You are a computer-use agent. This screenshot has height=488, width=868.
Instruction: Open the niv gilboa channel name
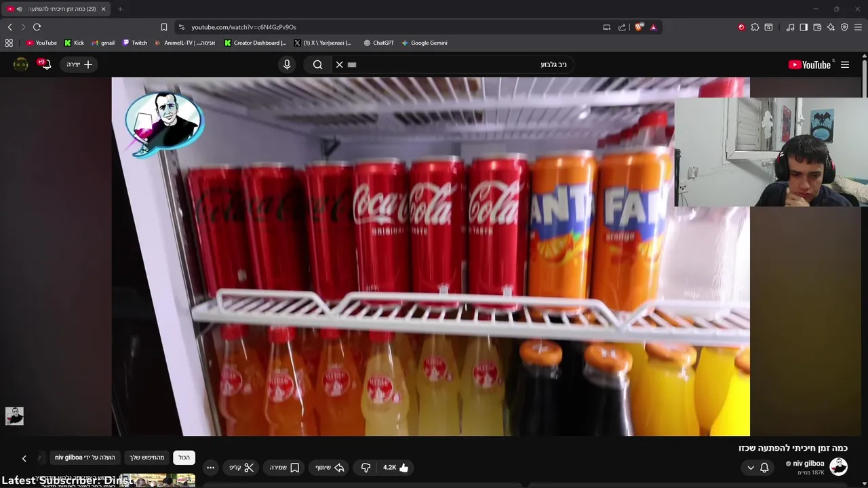[x=808, y=464]
